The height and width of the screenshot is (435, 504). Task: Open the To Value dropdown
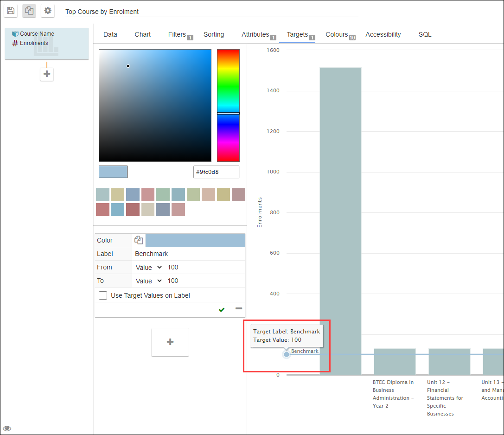(x=148, y=281)
